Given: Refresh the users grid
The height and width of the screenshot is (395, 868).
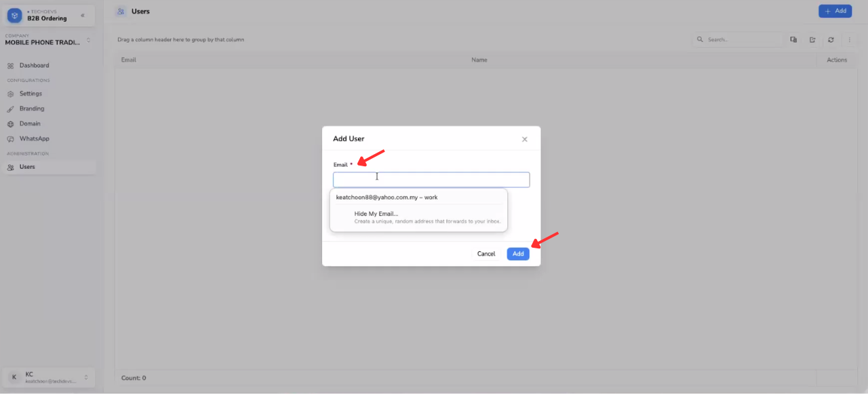Looking at the screenshot, I should tap(831, 39).
